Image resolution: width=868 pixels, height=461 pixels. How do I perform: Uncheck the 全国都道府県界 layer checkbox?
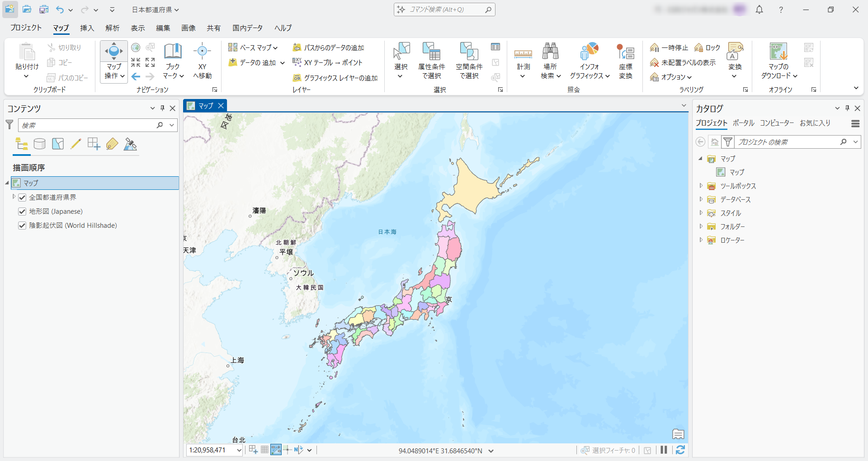pyautogui.click(x=22, y=198)
